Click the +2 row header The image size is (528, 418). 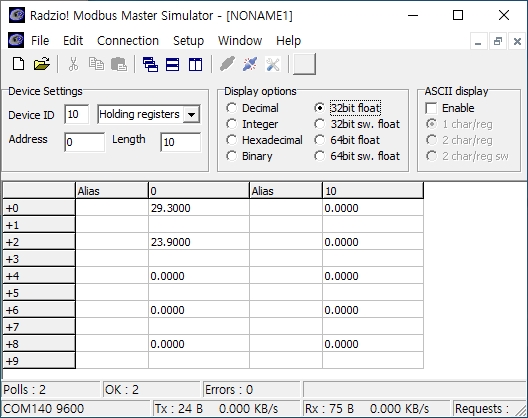(39, 242)
